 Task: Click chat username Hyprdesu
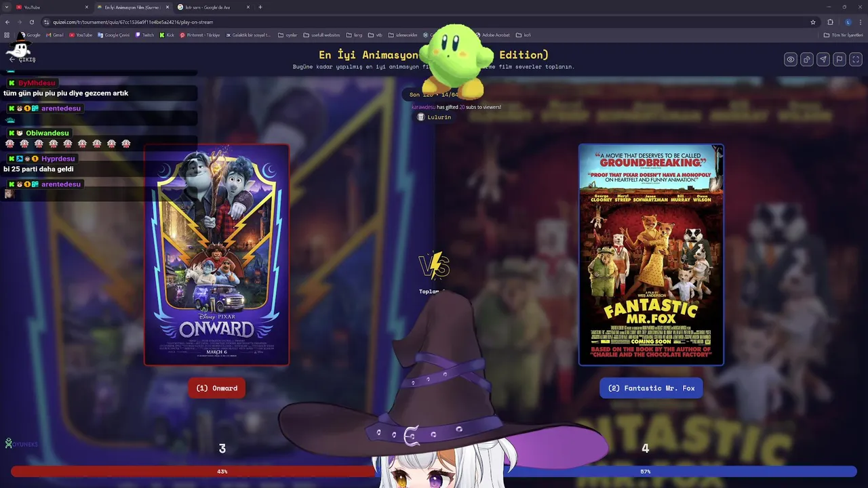click(x=58, y=159)
